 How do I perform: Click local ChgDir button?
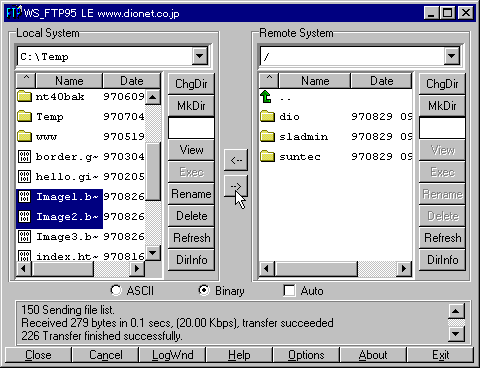(191, 84)
